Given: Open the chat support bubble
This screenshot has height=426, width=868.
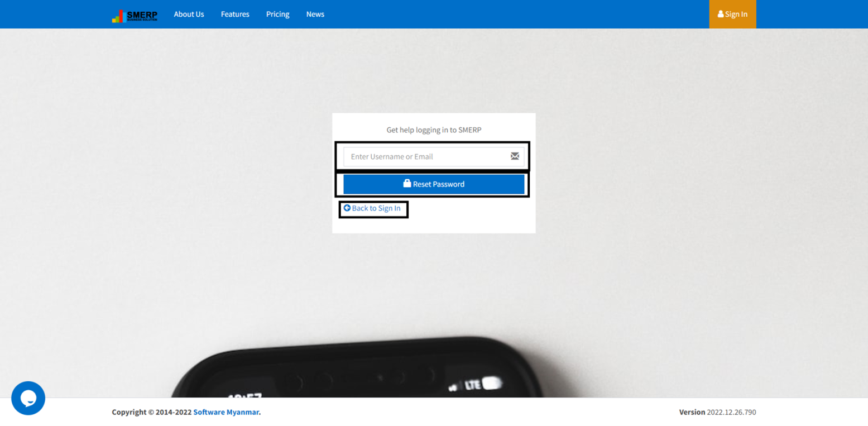Looking at the screenshot, I should coord(28,398).
